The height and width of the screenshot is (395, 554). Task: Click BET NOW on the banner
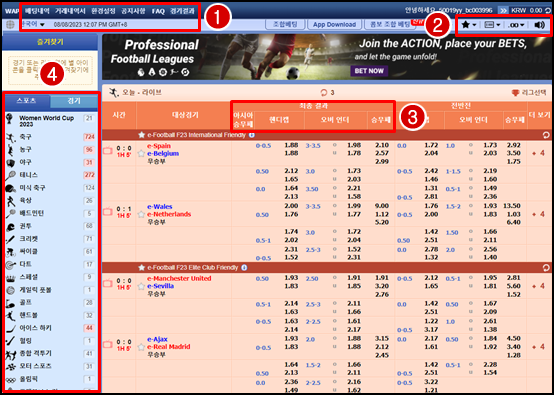tap(369, 71)
